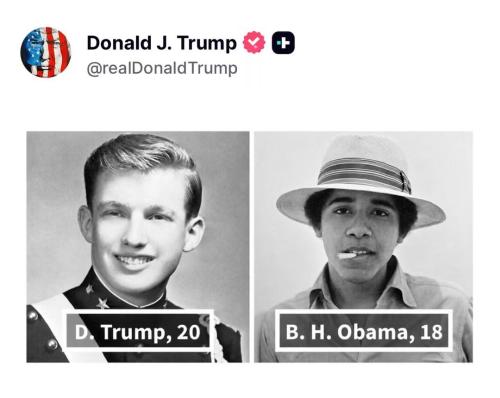Click the star on the uniform collar
Screen dimensions: 500x398
point(103,303)
